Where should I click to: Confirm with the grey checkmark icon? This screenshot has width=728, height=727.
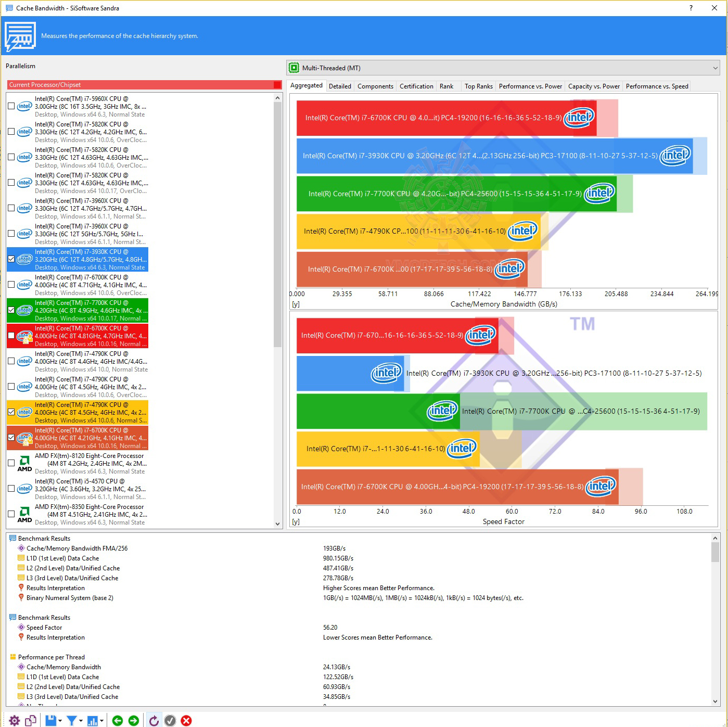click(170, 720)
